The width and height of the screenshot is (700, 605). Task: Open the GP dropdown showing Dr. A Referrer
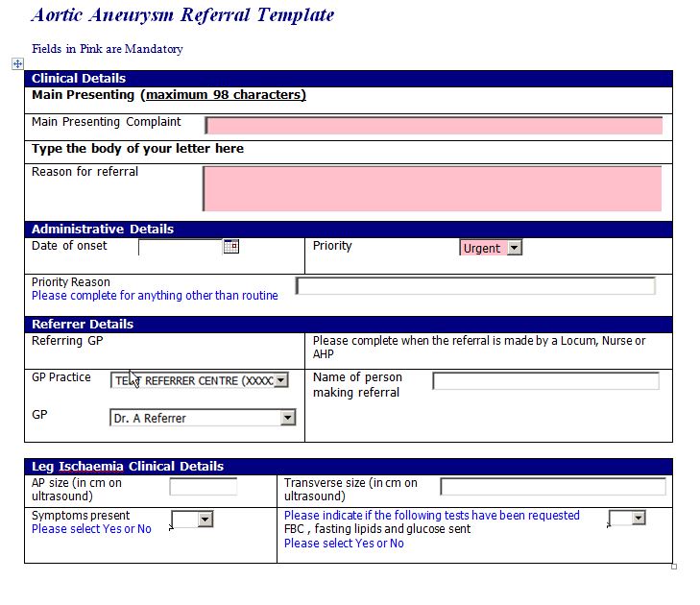tap(288, 418)
